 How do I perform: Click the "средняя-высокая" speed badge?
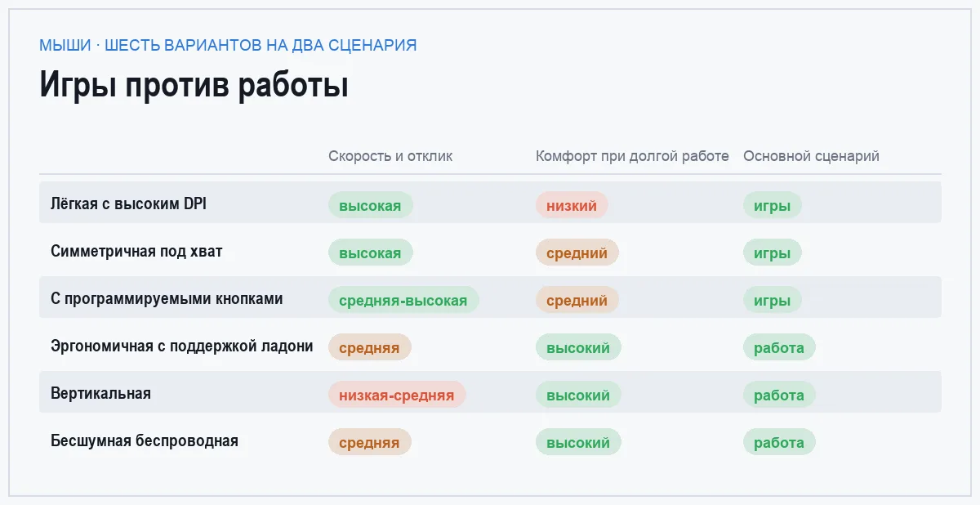403,300
